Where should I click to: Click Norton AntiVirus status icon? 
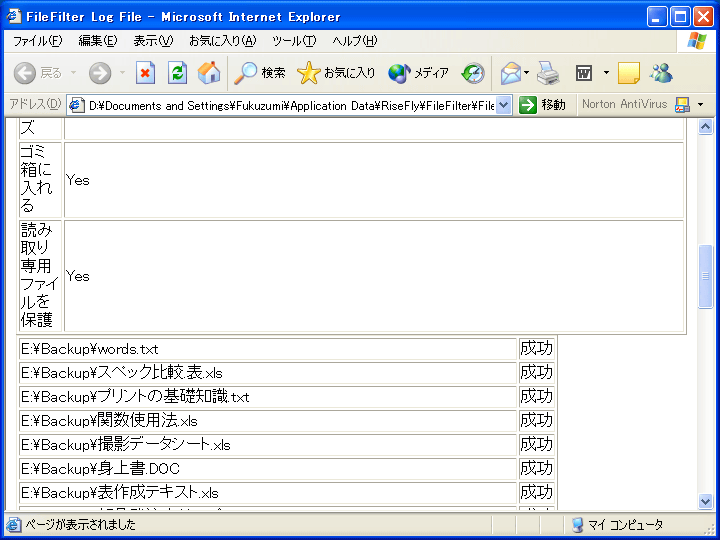tap(682, 105)
